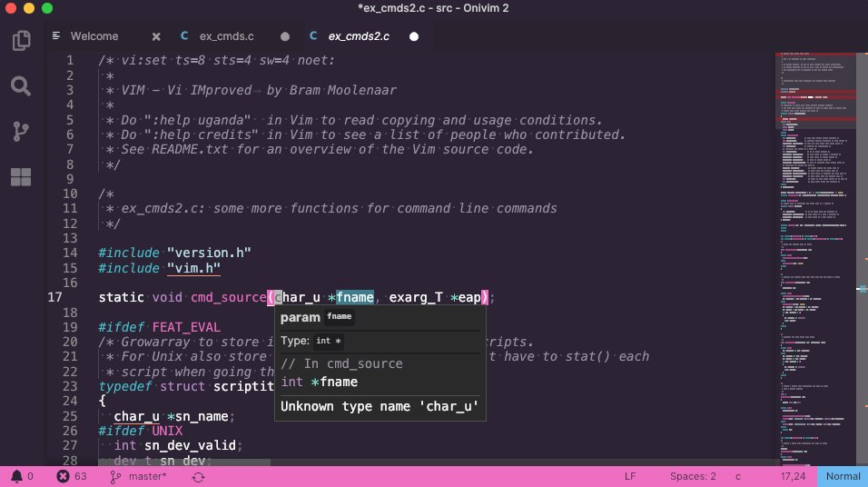Click the Spaces: 2 indentation setting

693,476
